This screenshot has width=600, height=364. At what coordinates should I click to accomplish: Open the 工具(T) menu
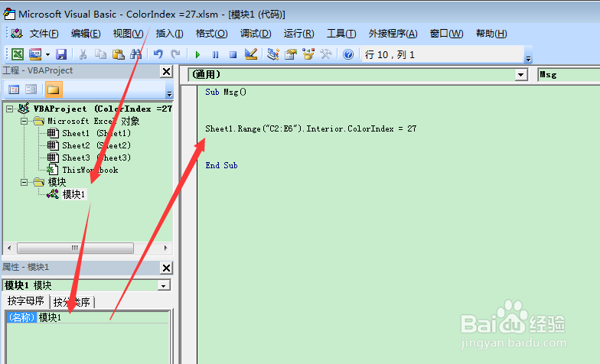tap(341, 34)
